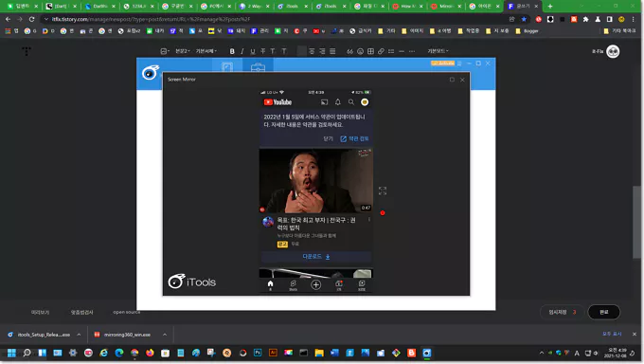This screenshot has width=644, height=364.
Task: Bookmark page with star icon
Action: pyautogui.click(x=524, y=19)
